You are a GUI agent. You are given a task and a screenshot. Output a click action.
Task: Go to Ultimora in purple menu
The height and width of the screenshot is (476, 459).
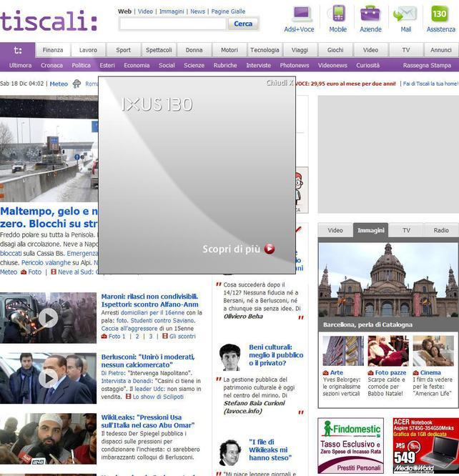(20, 65)
